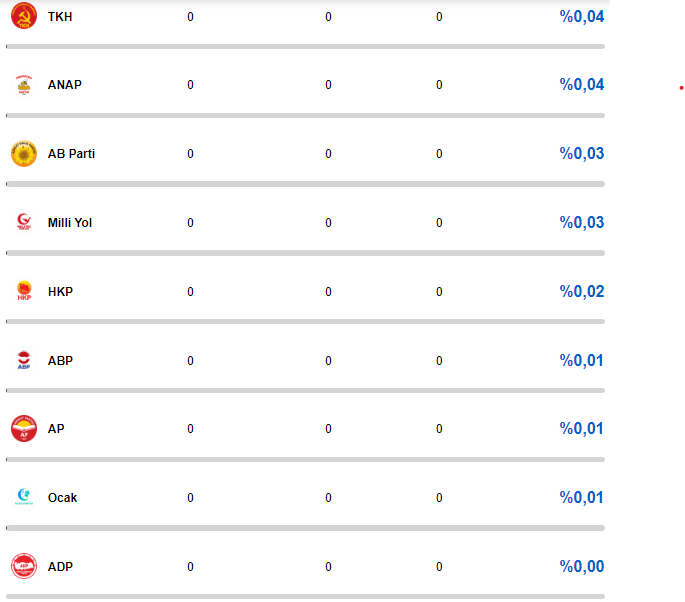Click the TKH vote percentage %0,04

581,17
